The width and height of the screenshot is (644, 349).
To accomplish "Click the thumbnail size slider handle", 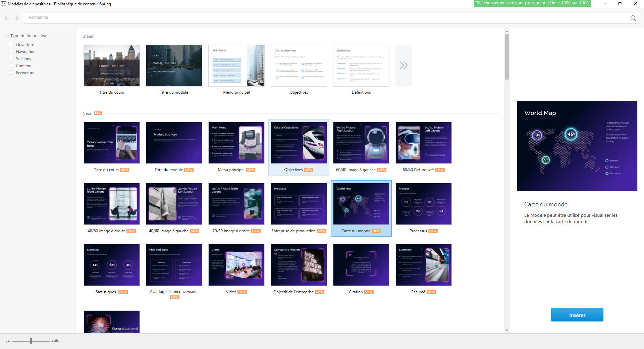I will (31, 341).
